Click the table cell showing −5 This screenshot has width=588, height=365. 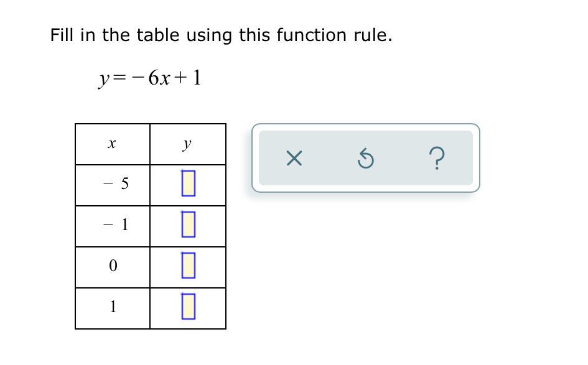click(x=113, y=185)
